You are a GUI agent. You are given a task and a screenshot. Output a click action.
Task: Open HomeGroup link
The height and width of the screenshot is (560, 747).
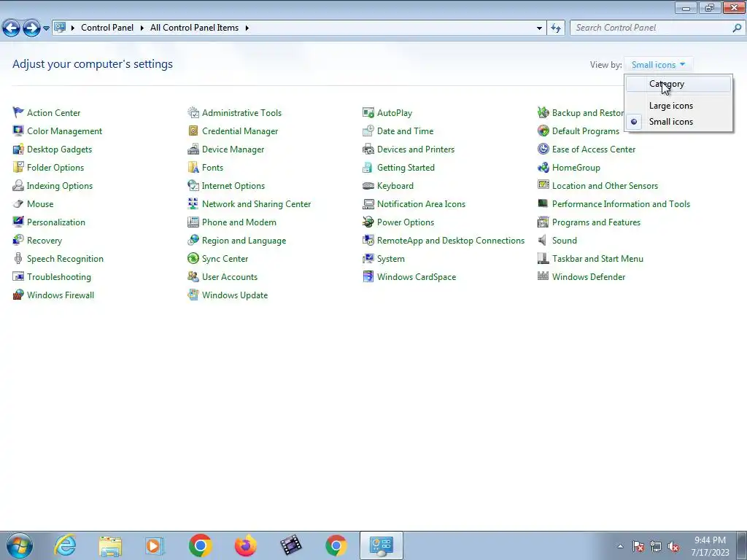576,168
